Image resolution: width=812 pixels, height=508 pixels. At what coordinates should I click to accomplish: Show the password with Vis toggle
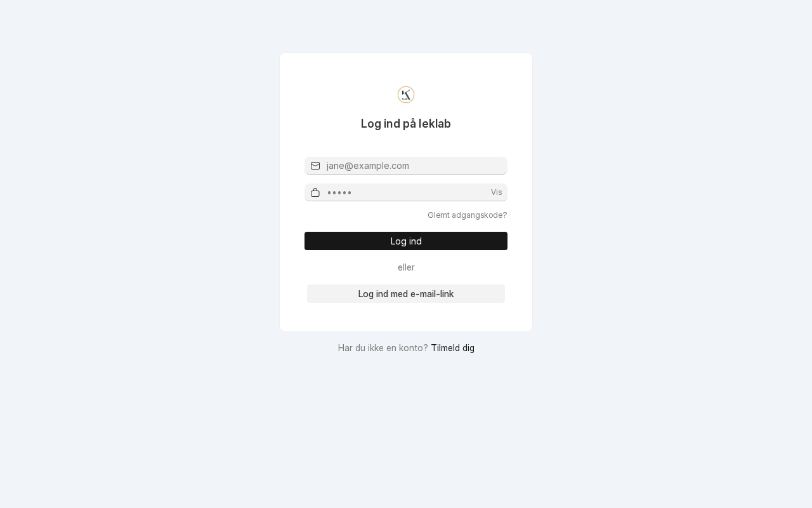[496, 192]
